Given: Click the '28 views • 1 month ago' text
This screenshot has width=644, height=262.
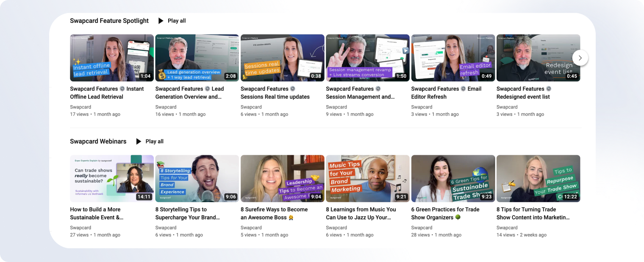Looking at the screenshot, I should [436, 235].
